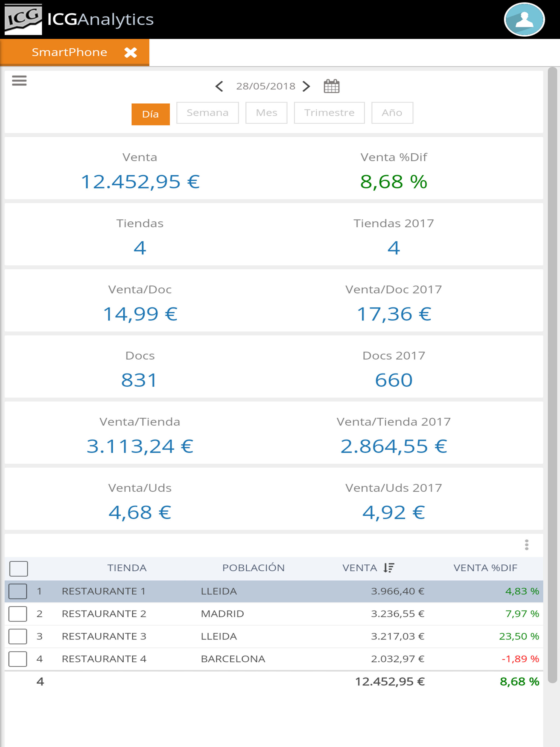560x747 pixels.
Task: Open the hamburger menu icon
Action: 19,81
